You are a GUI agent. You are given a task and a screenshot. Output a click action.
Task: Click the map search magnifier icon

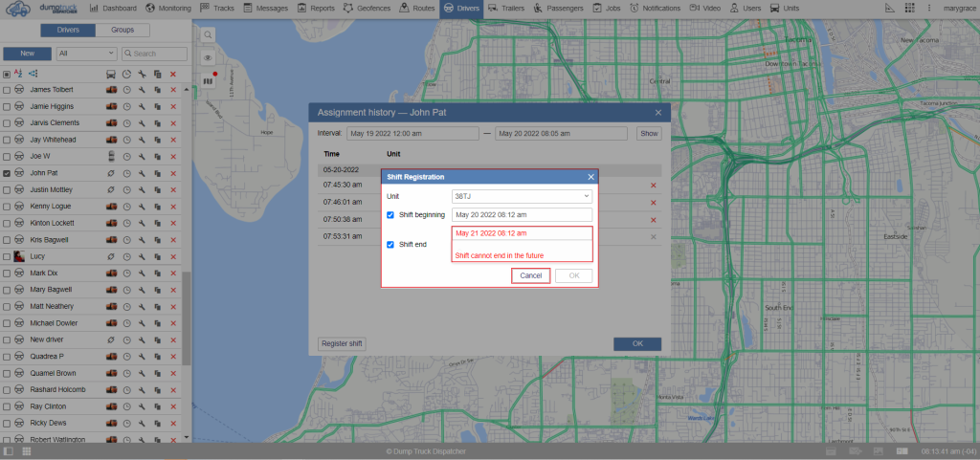click(x=208, y=33)
